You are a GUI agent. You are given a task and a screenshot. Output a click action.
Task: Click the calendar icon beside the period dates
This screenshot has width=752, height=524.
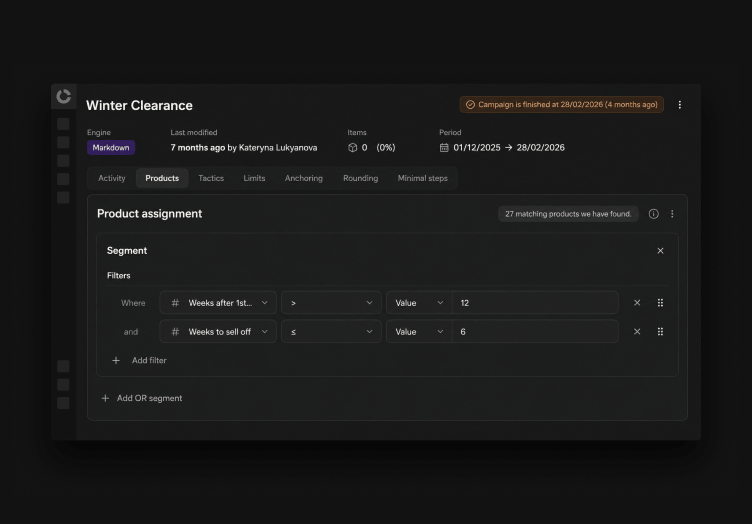point(444,148)
